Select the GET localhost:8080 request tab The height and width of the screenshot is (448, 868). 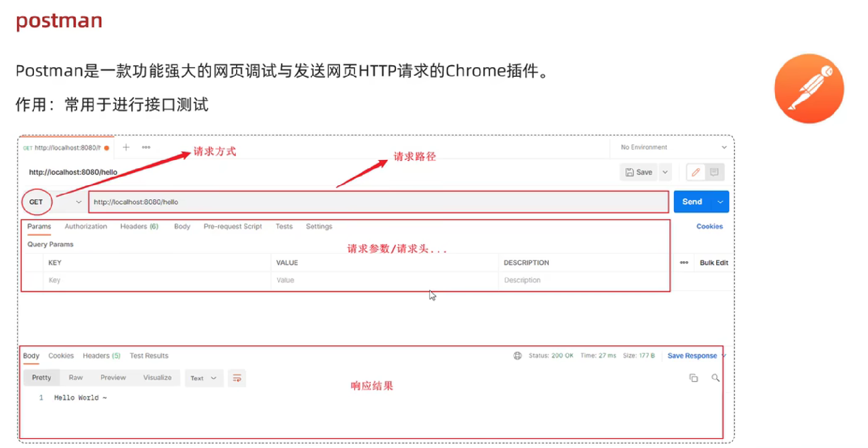[66, 148]
